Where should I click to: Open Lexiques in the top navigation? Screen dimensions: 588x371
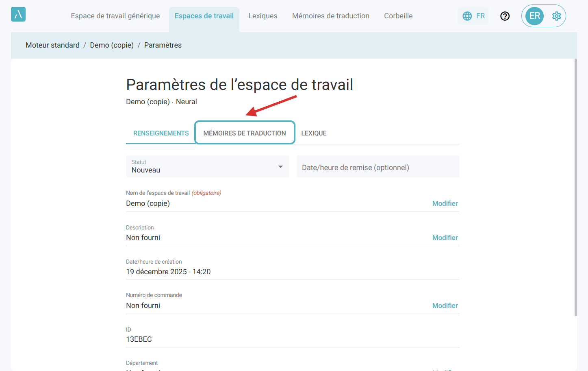[x=263, y=16]
